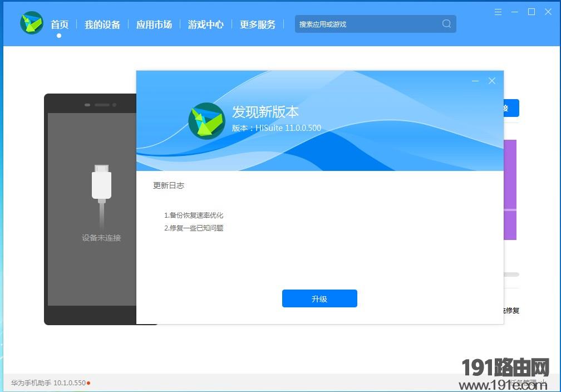Focus the 搜索应用或游戏 search field
This screenshot has height=392, width=561.
pos(375,24)
